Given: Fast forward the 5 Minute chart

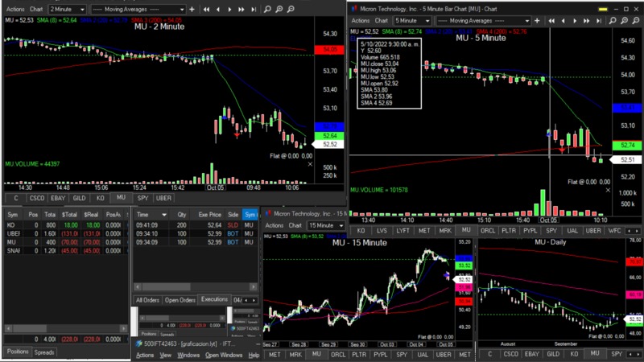Looking at the screenshot, I should (586, 21).
